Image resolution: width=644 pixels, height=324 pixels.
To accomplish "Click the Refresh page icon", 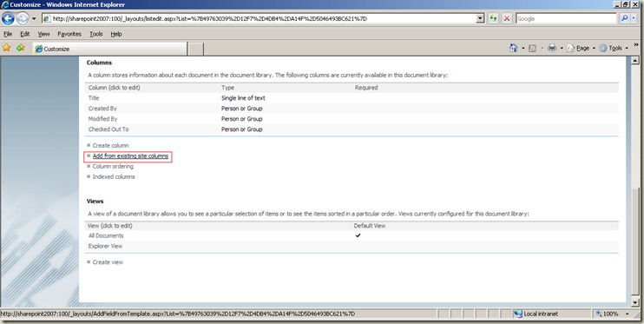I will 493,18.
